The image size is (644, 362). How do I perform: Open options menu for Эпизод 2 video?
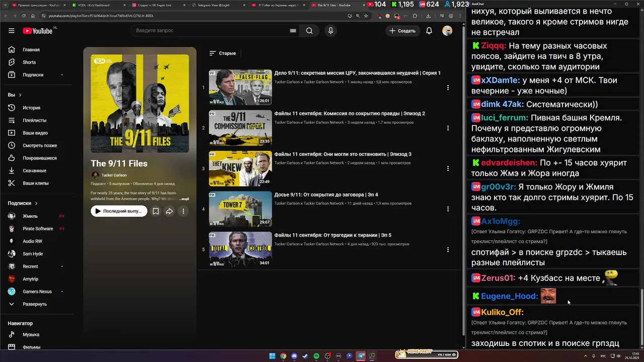pyautogui.click(x=448, y=128)
